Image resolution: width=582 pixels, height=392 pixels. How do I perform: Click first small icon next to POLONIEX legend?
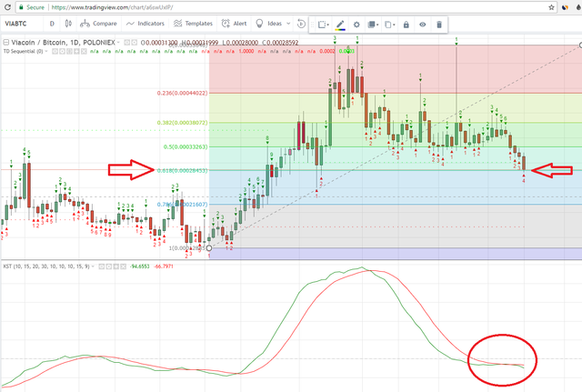127,43
